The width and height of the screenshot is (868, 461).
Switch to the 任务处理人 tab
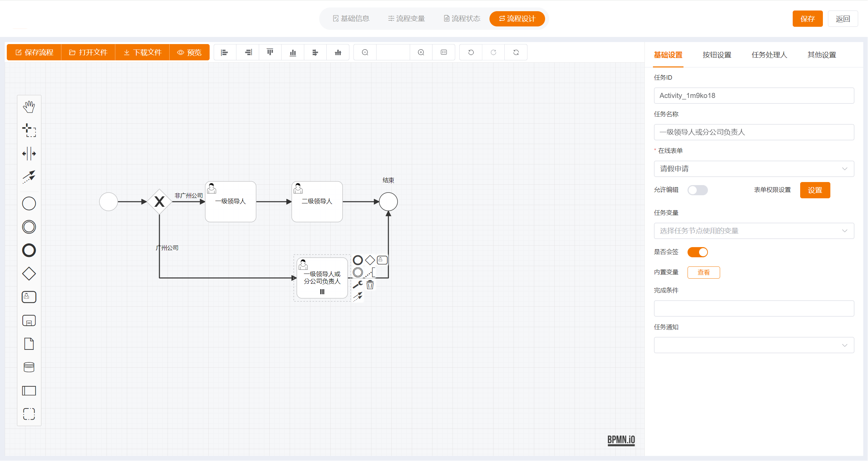pyautogui.click(x=769, y=55)
